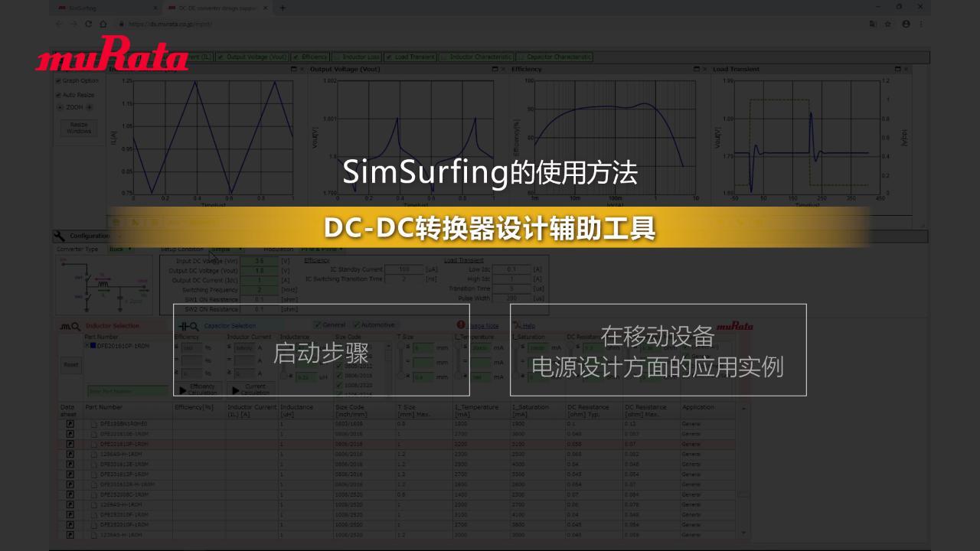Click the red Usage Note alert icon
Image resolution: width=980 pixels, height=551 pixels.
coord(461,325)
